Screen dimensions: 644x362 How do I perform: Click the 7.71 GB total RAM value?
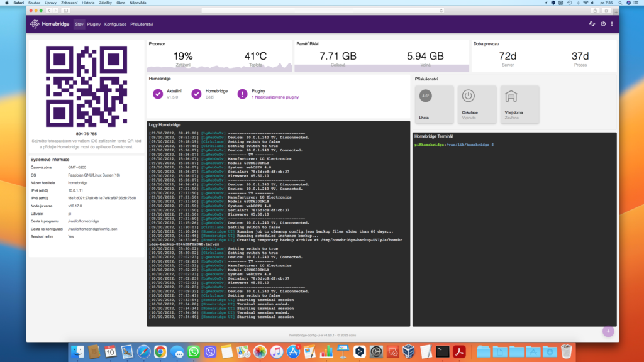(338, 56)
